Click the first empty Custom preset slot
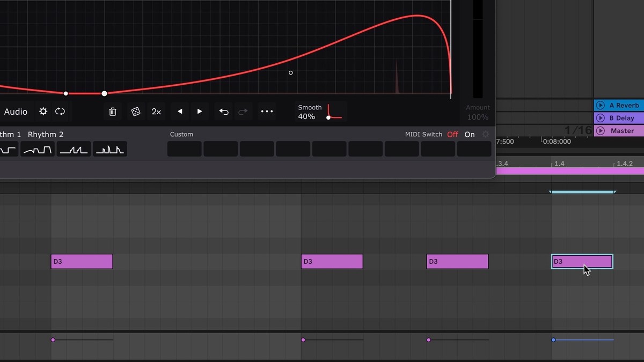644x362 pixels. pyautogui.click(x=184, y=149)
